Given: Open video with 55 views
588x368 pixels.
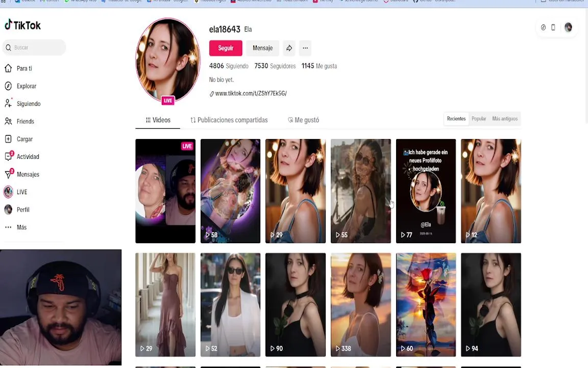Looking at the screenshot, I should coord(361,191).
